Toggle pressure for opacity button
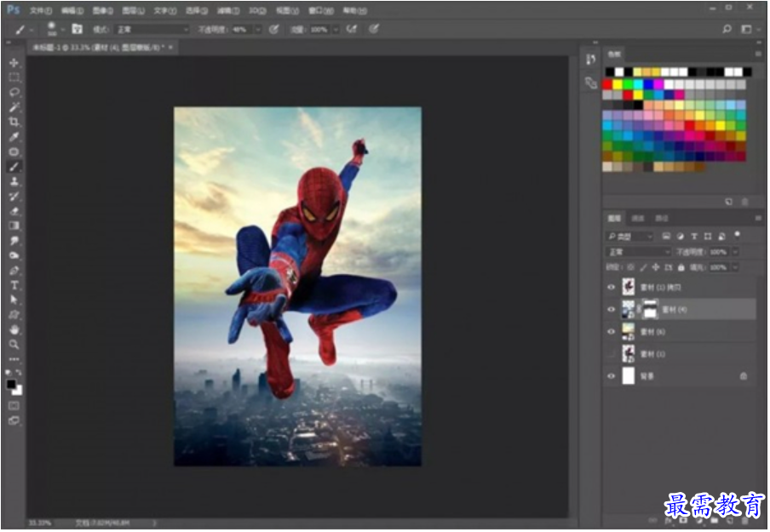Image resolution: width=770 pixels, height=532 pixels. point(274,29)
